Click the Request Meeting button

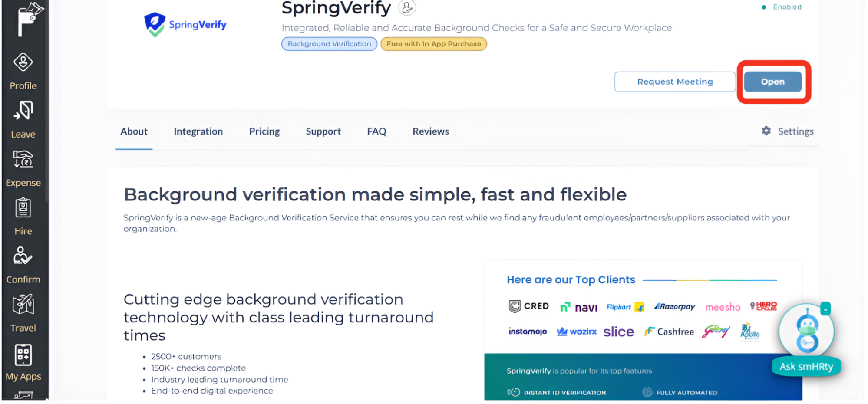click(x=675, y=82)
